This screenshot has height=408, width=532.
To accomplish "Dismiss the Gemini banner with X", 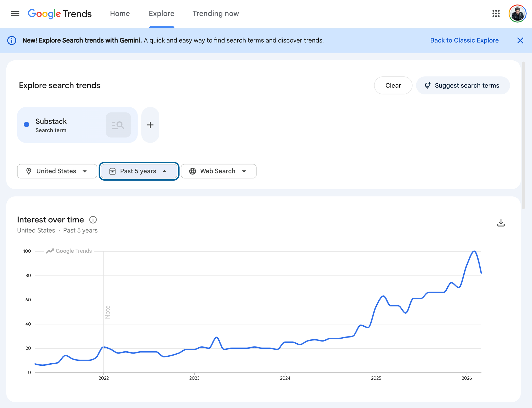I will pos(520,40).
